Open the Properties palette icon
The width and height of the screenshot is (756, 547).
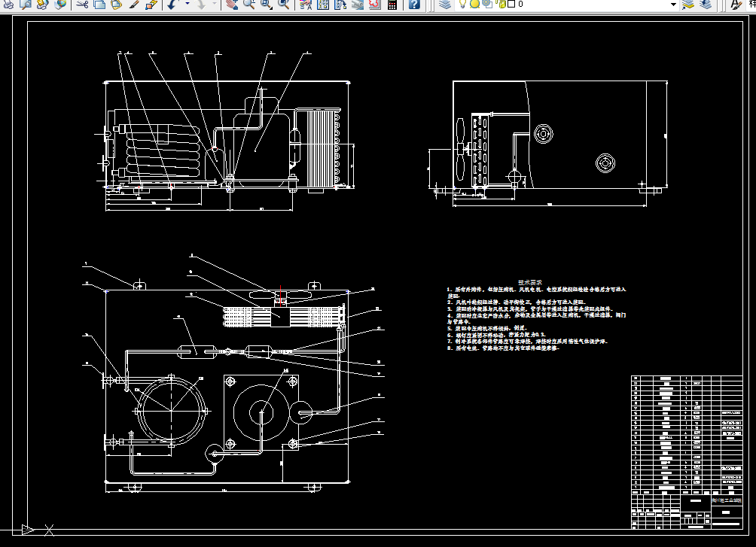[x=306, y=4]
